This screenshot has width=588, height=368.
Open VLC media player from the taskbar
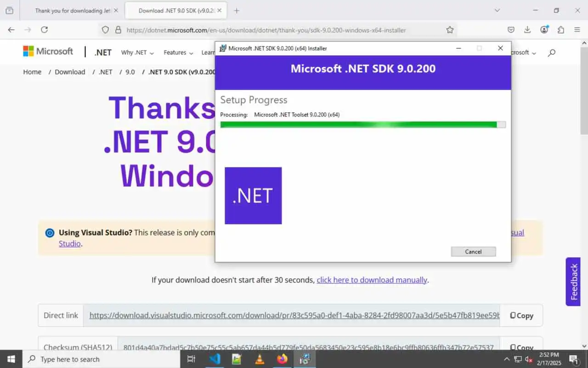point(260,359)
